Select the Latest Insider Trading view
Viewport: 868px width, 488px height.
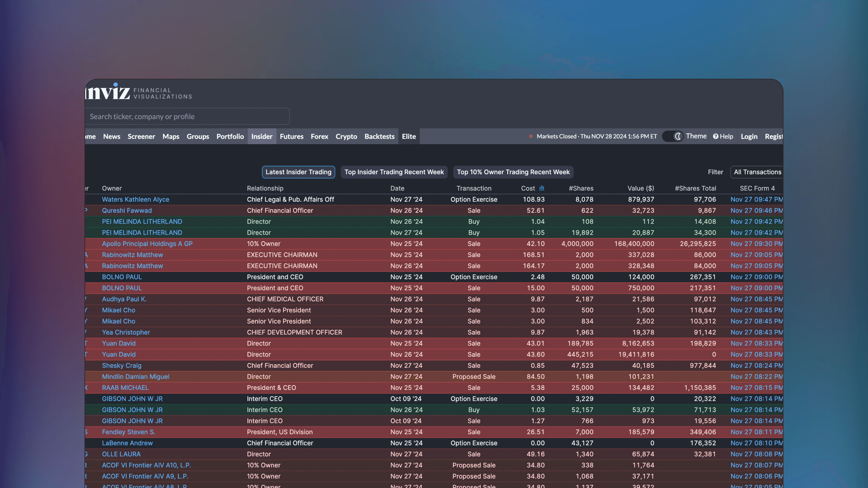tap(298, 172)
